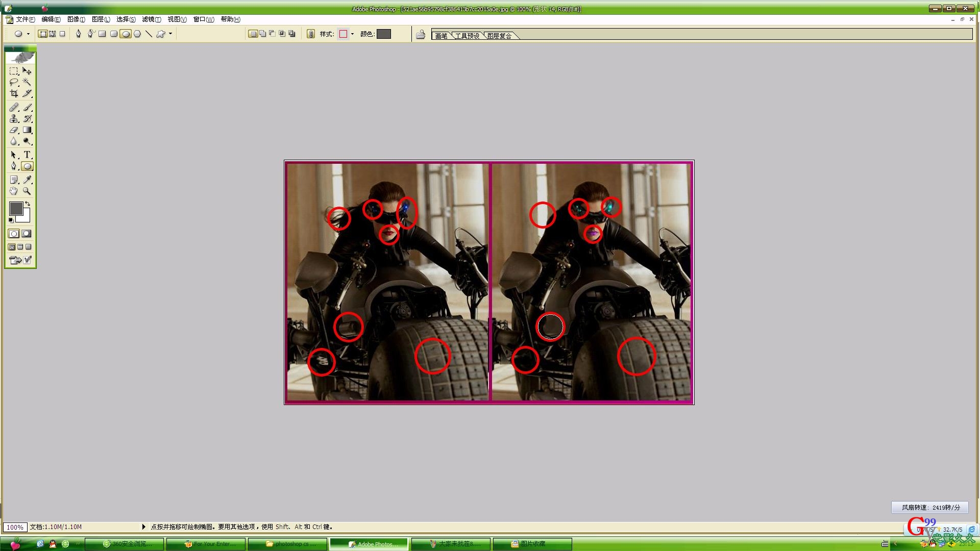Image resolution: width=980 pixels, height=551 pixels.
Task: Select the Clone Stamp tool
Action: (x=14, y=118)
